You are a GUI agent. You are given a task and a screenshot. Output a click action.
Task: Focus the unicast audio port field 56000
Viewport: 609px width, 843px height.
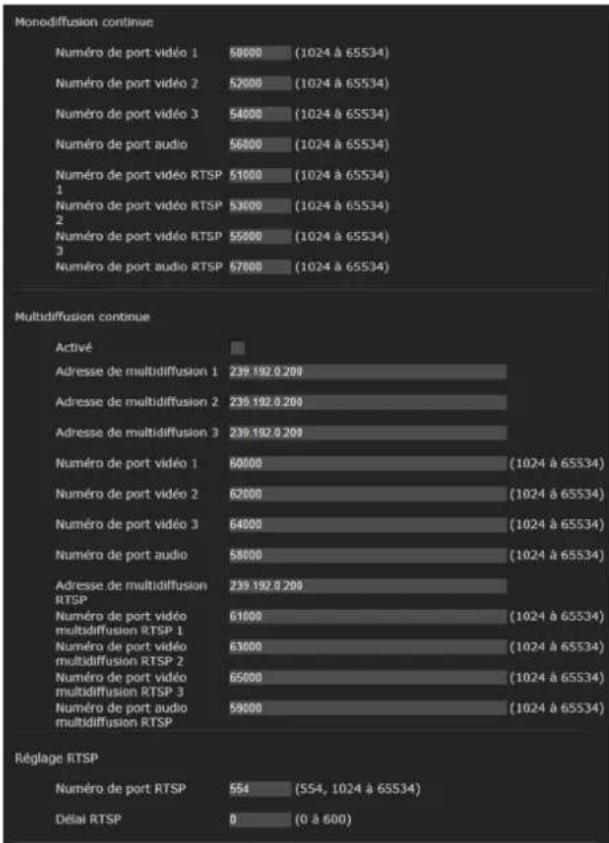tap(260, 145)
